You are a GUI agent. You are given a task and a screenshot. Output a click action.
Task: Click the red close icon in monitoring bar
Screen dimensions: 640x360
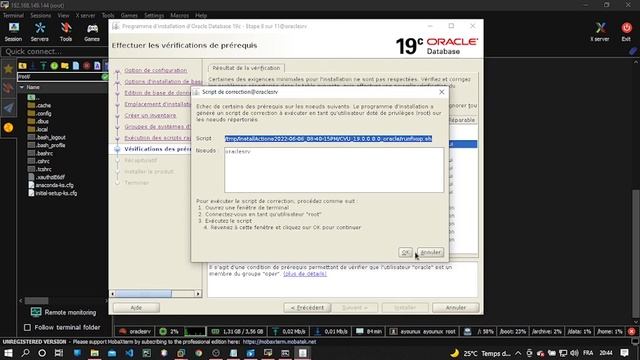point(631,331)
